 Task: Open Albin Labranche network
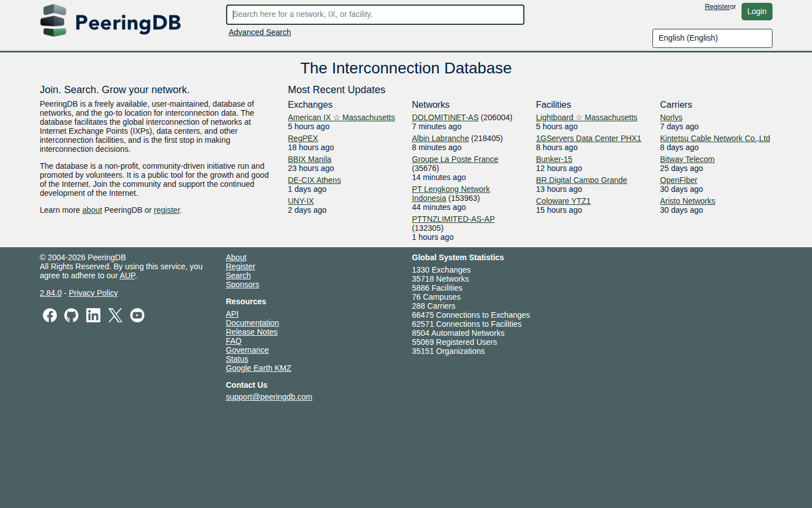440,138
